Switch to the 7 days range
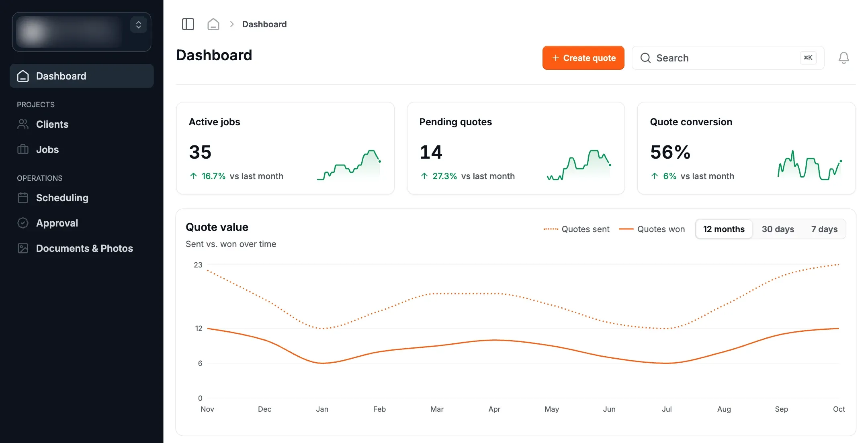 [x=824, y=229]
